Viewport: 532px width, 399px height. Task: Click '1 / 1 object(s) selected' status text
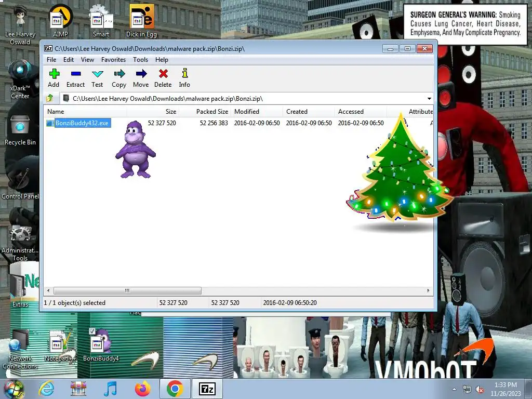[75, 303]
